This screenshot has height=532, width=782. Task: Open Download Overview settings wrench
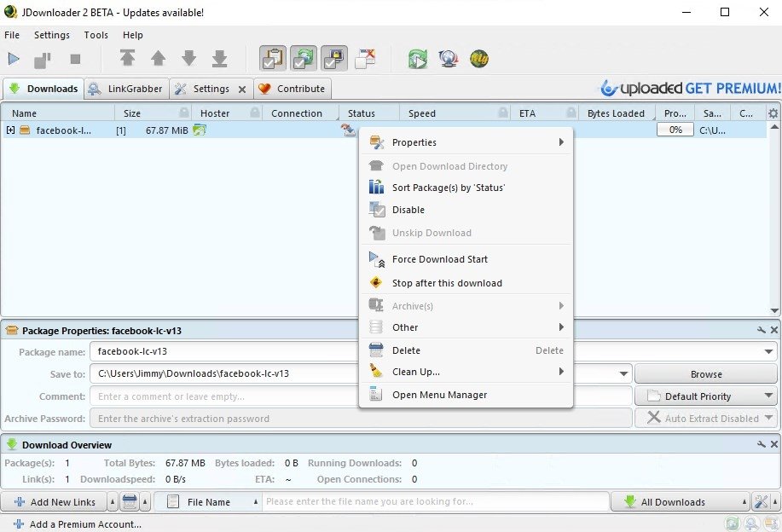coord(761,444)
